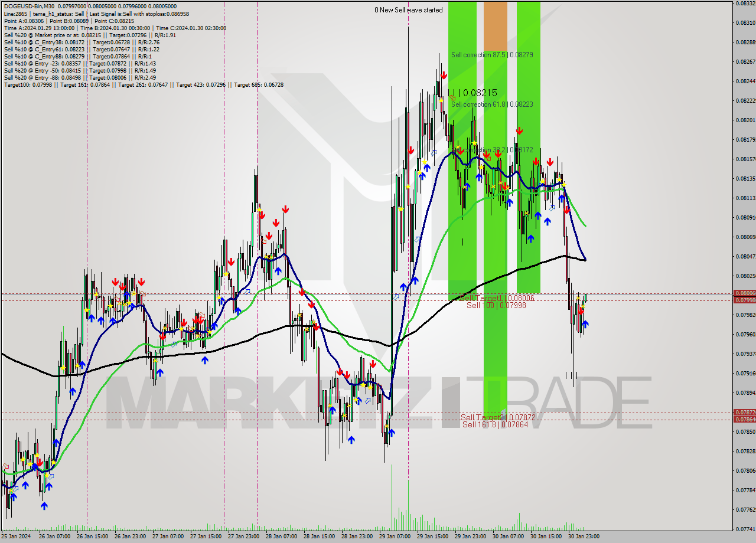756x543 pixels.
Task: Select the 'Line:2865 | tema_h1_status: Sell' info line
Action: [96, 14]
